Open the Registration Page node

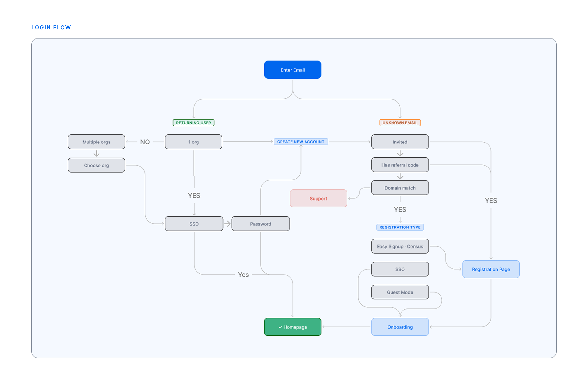491,269
